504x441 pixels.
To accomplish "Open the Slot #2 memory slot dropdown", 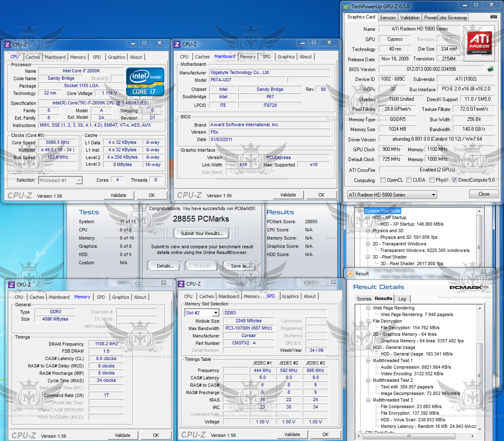I will (202, 313).
